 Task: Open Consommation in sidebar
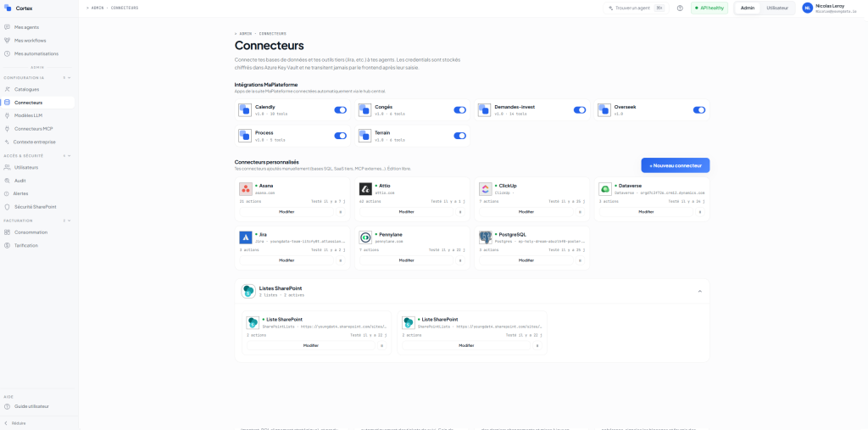click(37, 232)
